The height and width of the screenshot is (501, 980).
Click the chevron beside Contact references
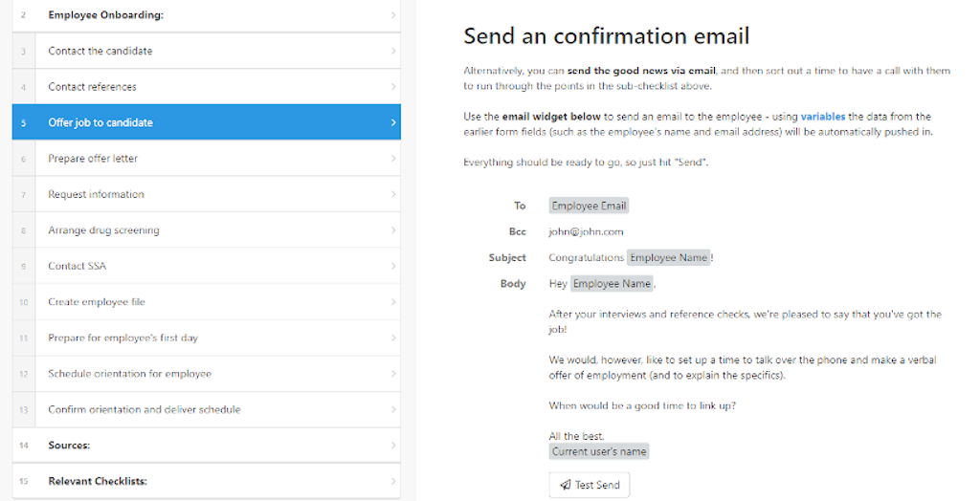click(x=393, y=86)
